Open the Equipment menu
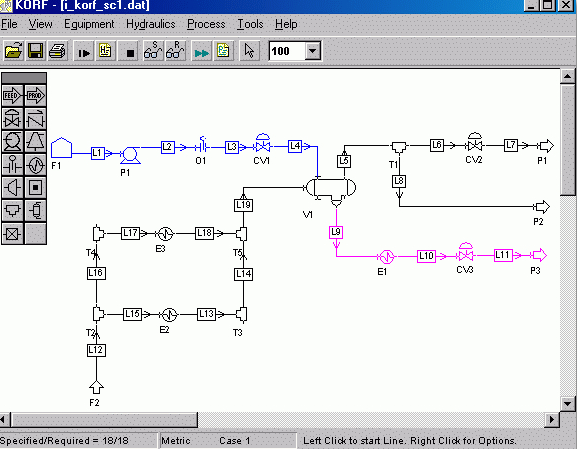Image resolution: width=577 pixels, height=449 pixels. point(89,24)
